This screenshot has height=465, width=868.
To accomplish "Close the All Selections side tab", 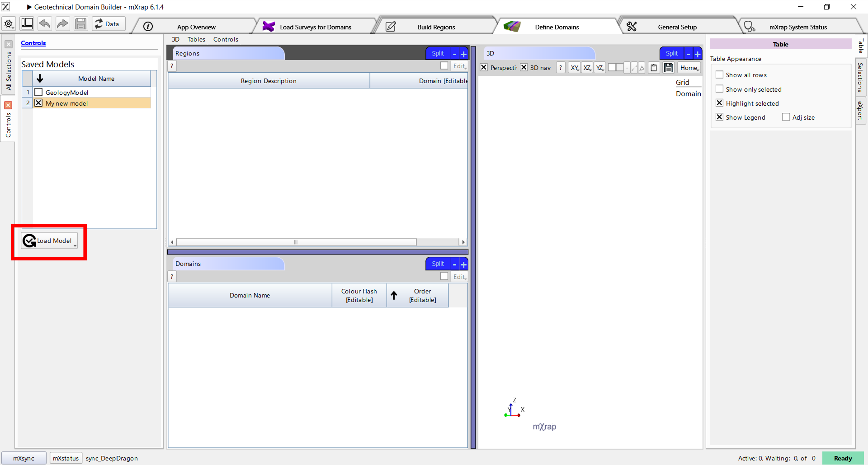I will click(x=9, y=44).
